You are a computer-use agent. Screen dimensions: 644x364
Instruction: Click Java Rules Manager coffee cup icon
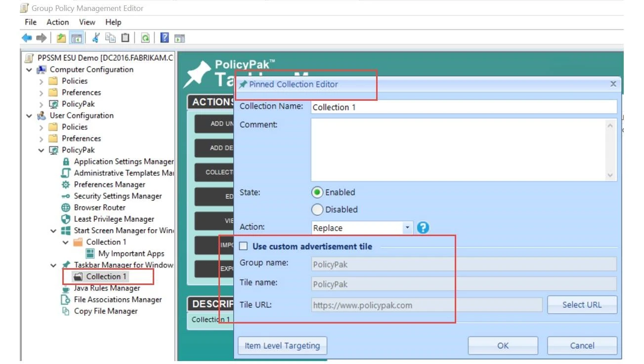click(x=66, y=288)
